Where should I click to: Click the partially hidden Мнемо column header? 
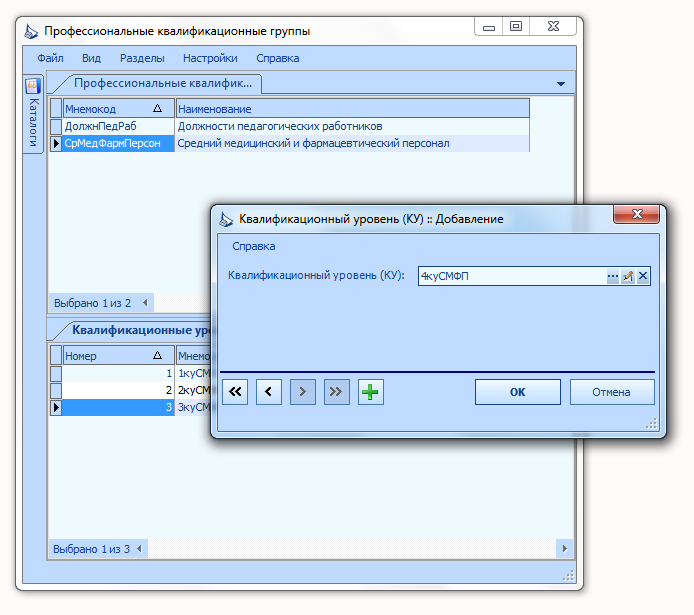coord(193,355)
